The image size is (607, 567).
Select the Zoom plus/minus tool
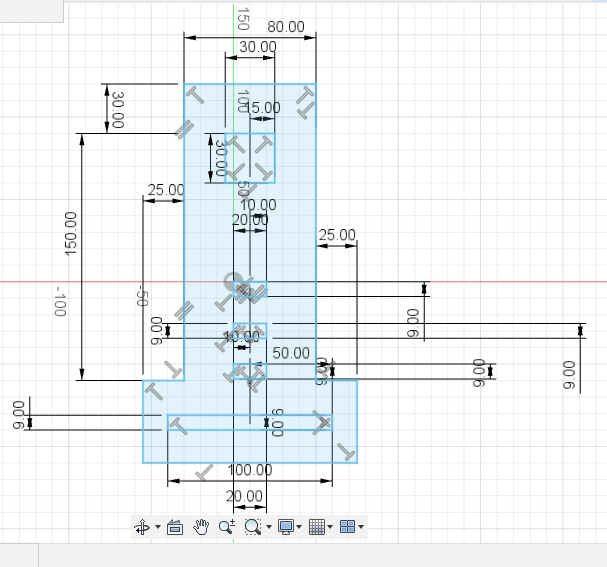pyautogui.click(x=227, y=527)
